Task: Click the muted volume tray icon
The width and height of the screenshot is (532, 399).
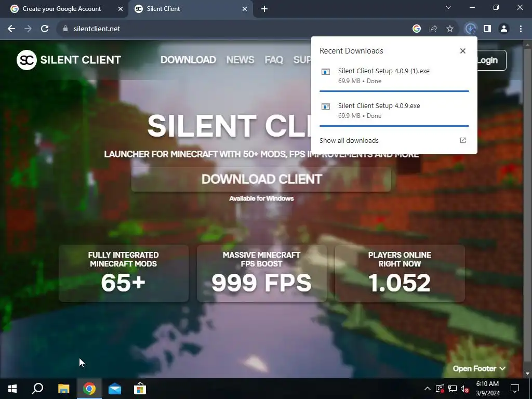Action: click(x=465, y=389)
